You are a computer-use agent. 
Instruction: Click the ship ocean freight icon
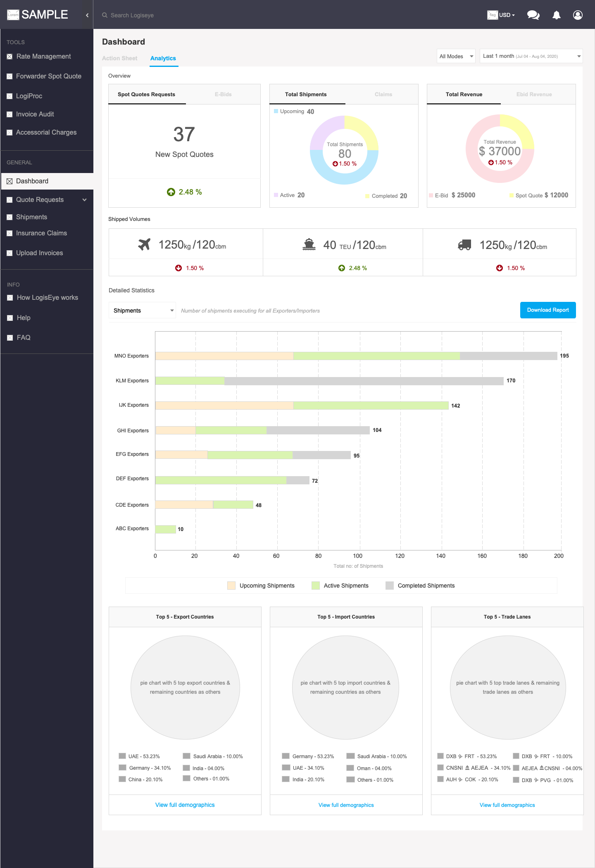click(309, 244)
